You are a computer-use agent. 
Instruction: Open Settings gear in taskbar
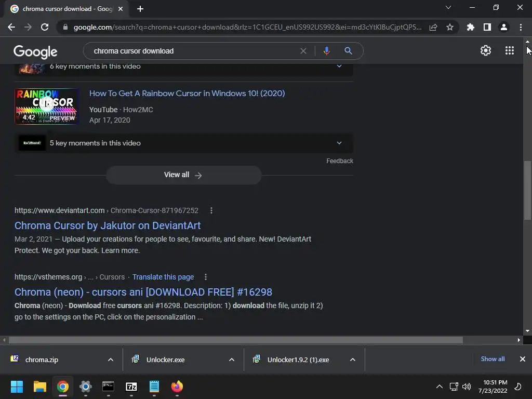click(x=86, y=387)
